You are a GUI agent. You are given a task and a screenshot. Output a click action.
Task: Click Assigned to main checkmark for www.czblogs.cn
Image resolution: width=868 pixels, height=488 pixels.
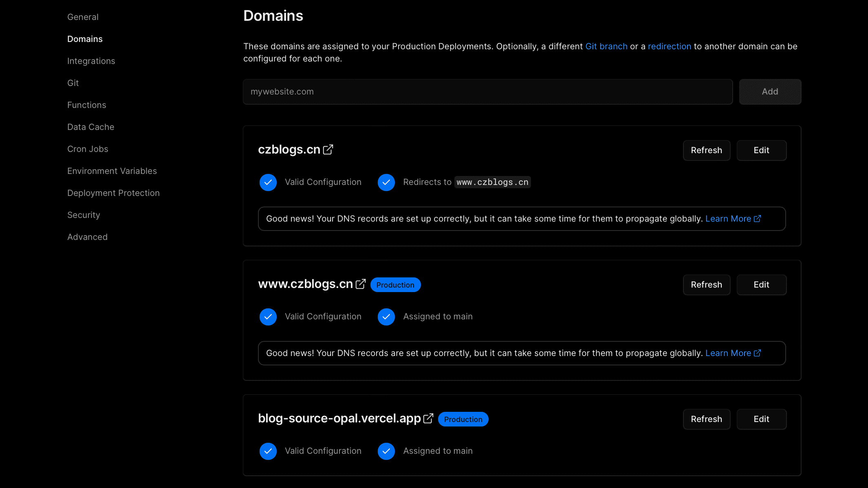386,317
